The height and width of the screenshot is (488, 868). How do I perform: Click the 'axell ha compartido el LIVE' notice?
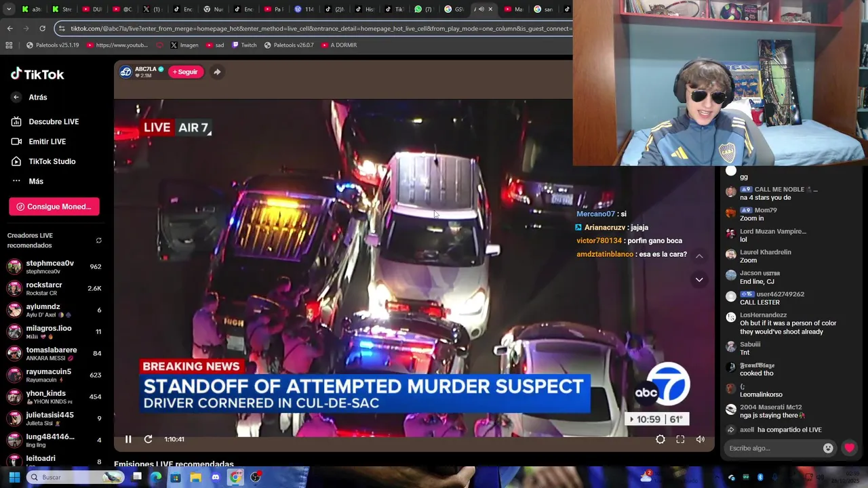[x=774, y=430]
